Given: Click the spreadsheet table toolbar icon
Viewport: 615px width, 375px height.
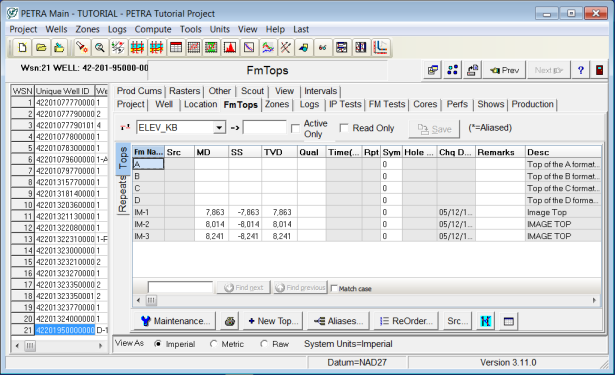Looking at the screenshot, I should pos(175,48).
